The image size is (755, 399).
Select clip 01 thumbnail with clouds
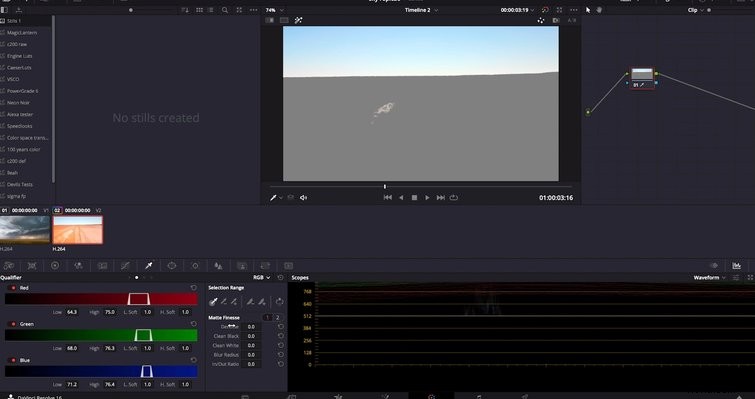25,230
